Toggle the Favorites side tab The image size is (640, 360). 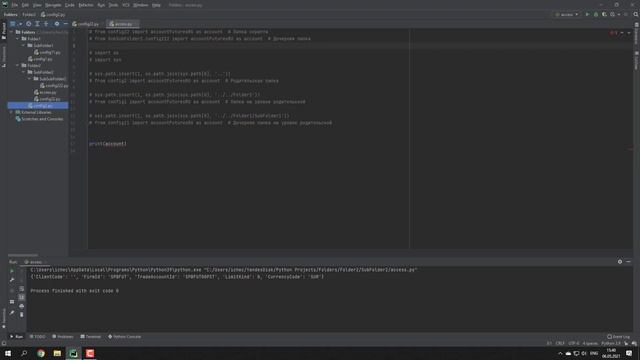pos(4,318)
